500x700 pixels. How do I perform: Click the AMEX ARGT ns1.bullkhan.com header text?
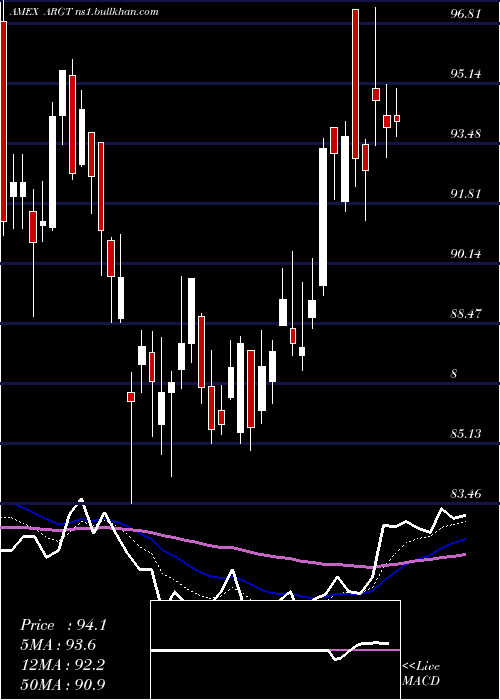[x=83, y=12]
